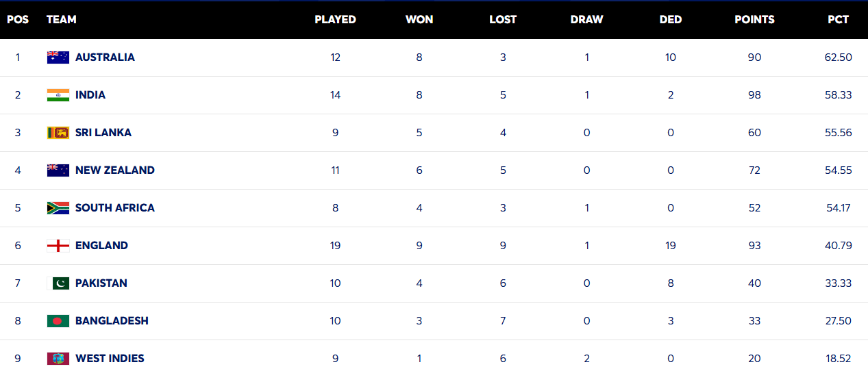The image size is (868, 371).
Task: Click the England flag icon
Action: (58, 246)
